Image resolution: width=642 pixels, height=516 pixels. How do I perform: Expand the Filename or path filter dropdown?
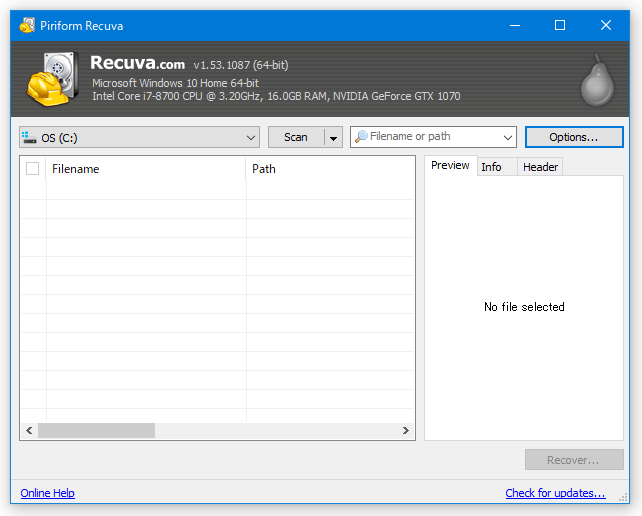508,137
